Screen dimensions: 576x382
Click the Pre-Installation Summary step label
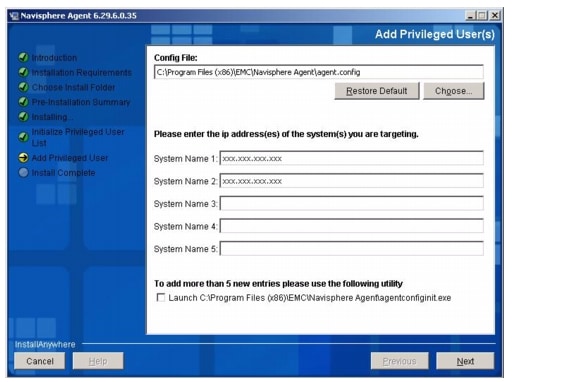click(x=81, y=102)
